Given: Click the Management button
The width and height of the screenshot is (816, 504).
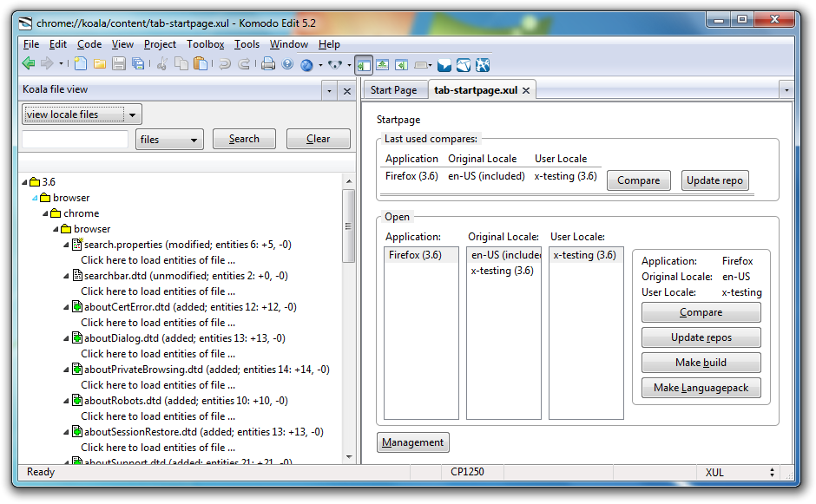Looking at the screenshot, I should [x=412, y=442].
